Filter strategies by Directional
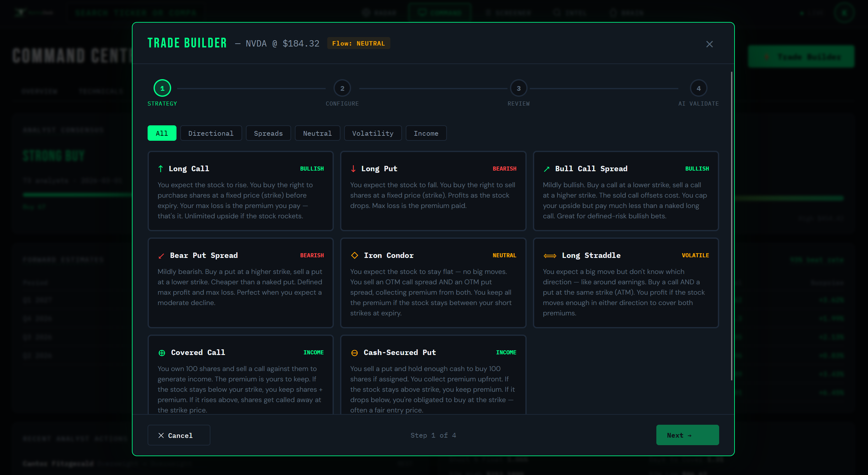Image resolution: width=868 pixels, height=475 pixels. [211, 133]
